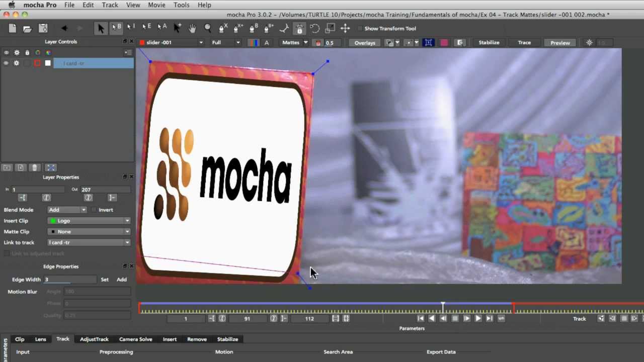Click the Edge Width input field

coord(70,280)
